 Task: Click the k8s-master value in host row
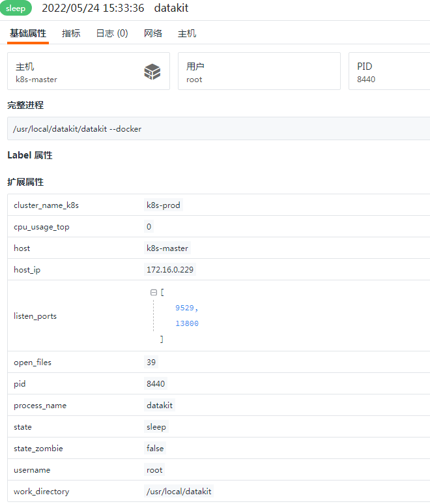(x=167, y=248)
